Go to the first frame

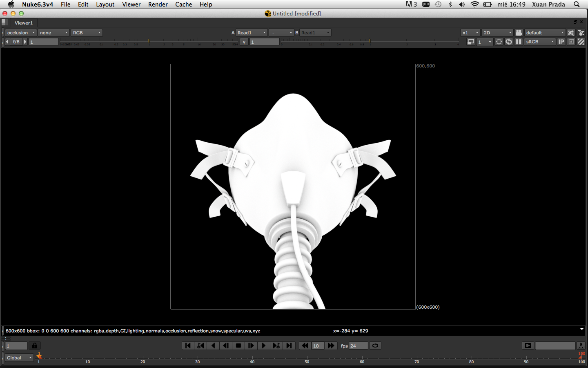coord(188,346)
